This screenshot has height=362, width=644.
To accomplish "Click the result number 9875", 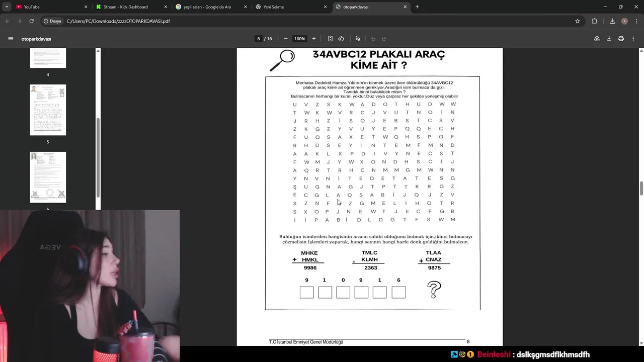I will (x=434, y=268).
